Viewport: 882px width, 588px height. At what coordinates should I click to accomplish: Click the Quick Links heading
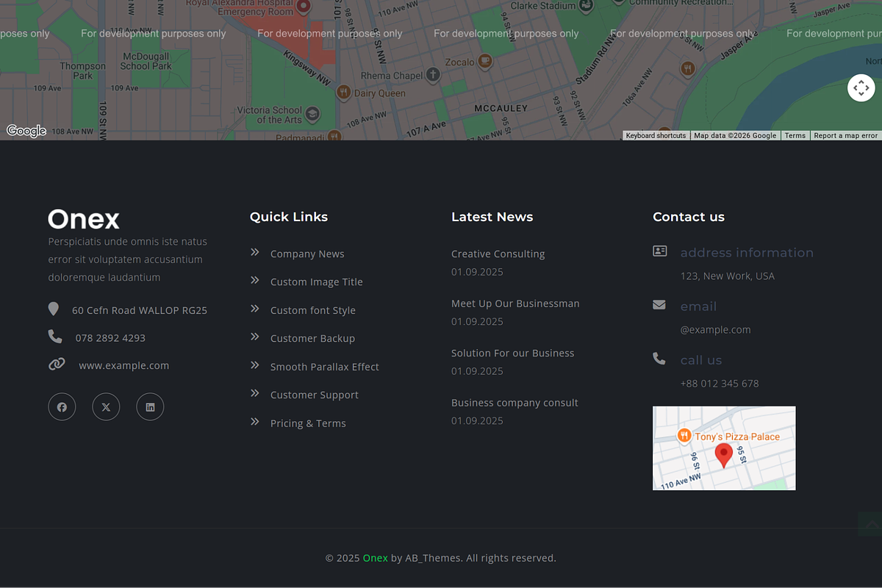(289, 217)
